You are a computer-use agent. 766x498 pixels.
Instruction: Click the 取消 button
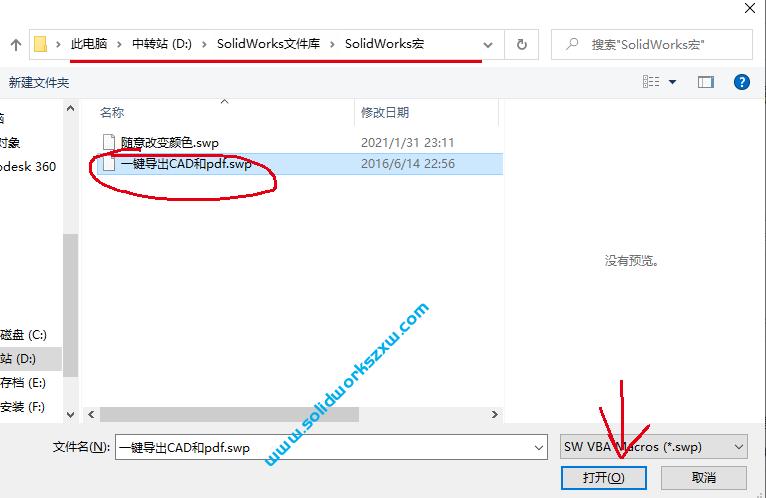[704, 477]
